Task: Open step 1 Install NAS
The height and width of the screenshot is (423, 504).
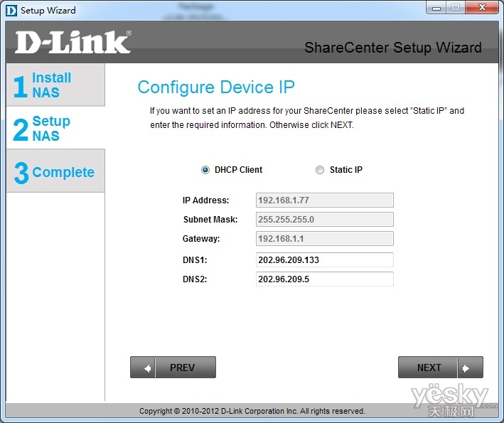Action: 55,85
